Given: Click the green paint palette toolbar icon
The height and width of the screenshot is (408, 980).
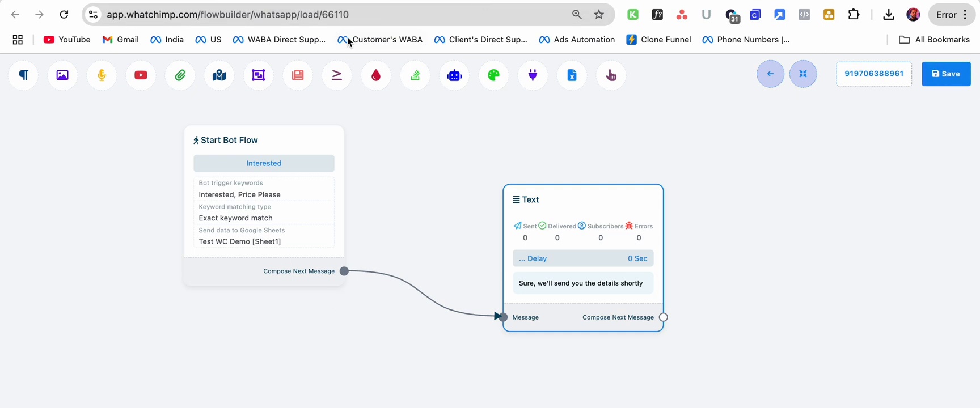Looking at the screenshot, I should click(x=493, y=75).
